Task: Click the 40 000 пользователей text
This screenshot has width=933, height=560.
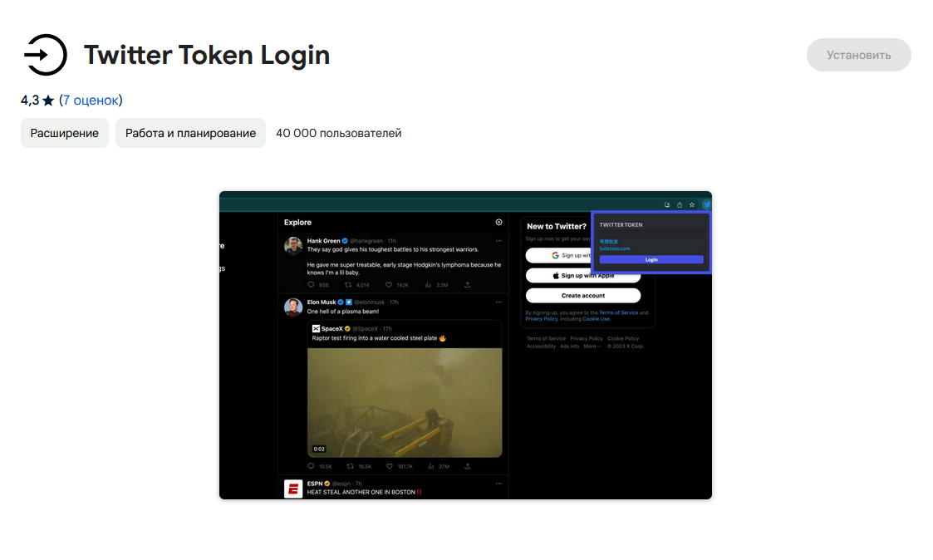Action: (339, 133)
